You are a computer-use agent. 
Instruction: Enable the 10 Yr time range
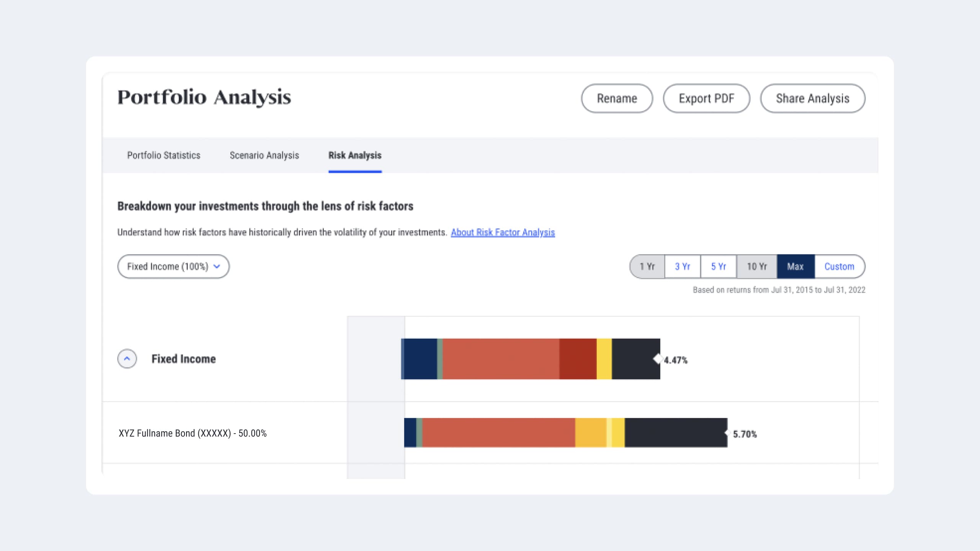757,266
